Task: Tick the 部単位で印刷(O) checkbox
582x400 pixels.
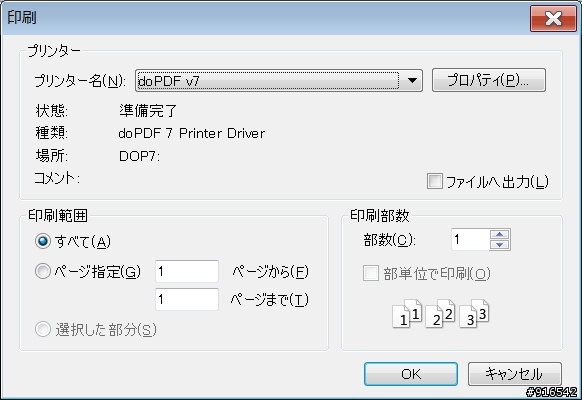Action: 371,273
